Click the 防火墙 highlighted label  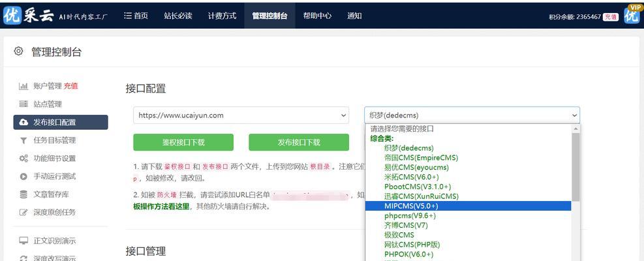166,195
